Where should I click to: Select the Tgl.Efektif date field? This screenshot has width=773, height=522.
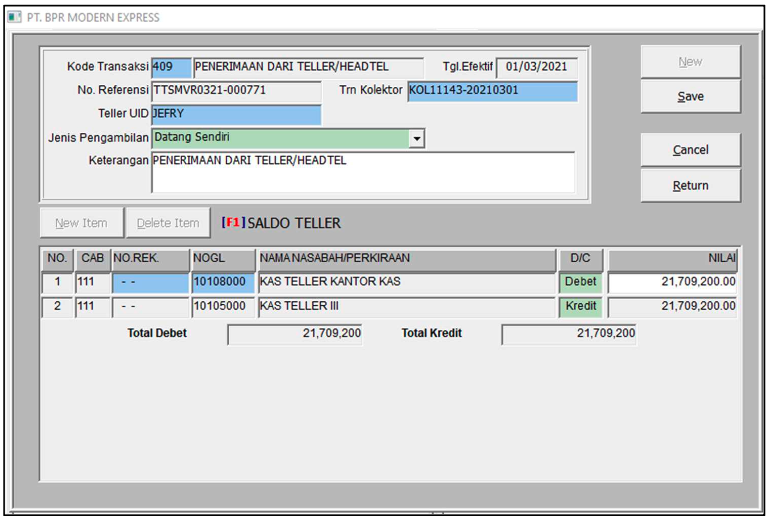point(536,68)
